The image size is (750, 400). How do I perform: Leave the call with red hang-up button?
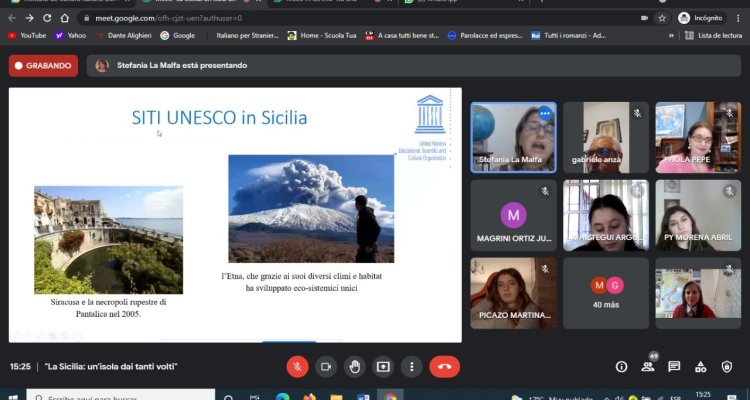tap(444, 367)
